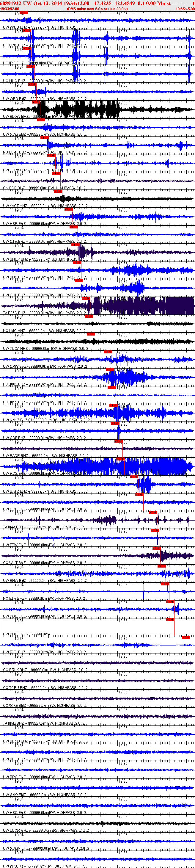Select the red arrival flag on UW BLOW trace

[x=36, y=102]
